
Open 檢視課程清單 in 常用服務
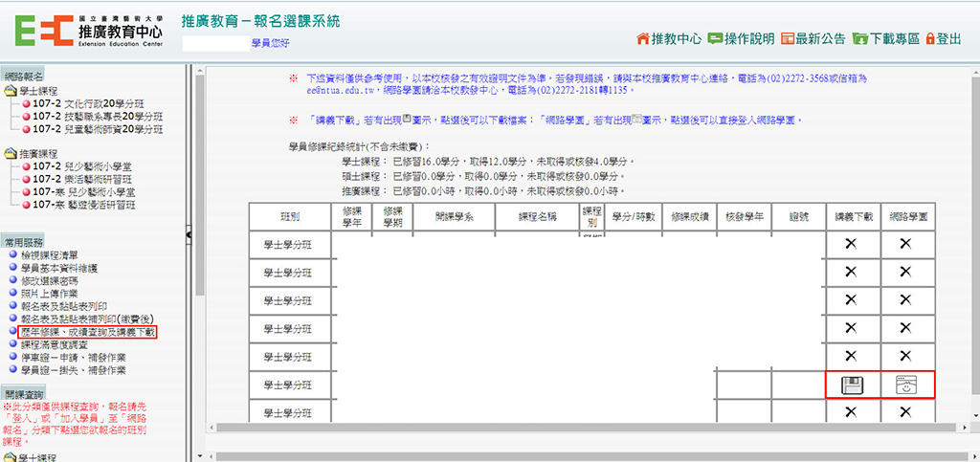[59, 256]
